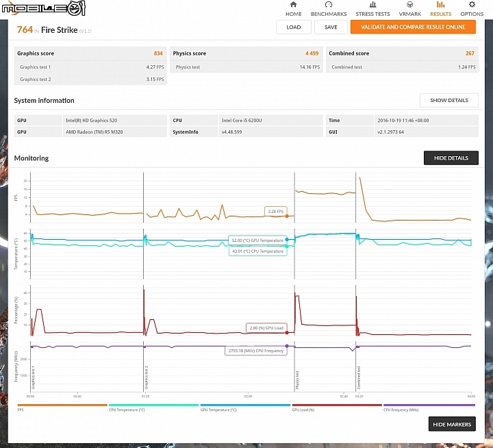Viewport: 493px width, 448px height.
Task: Click the Graphics test 2 marker label
Action: (x=147, y=377)
